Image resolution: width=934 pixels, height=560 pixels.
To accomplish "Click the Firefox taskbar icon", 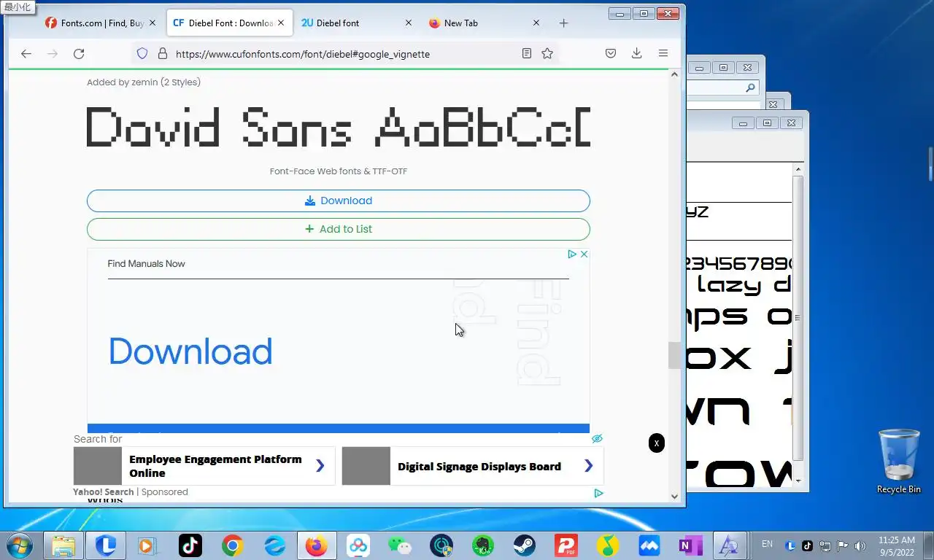I will 317,545.
